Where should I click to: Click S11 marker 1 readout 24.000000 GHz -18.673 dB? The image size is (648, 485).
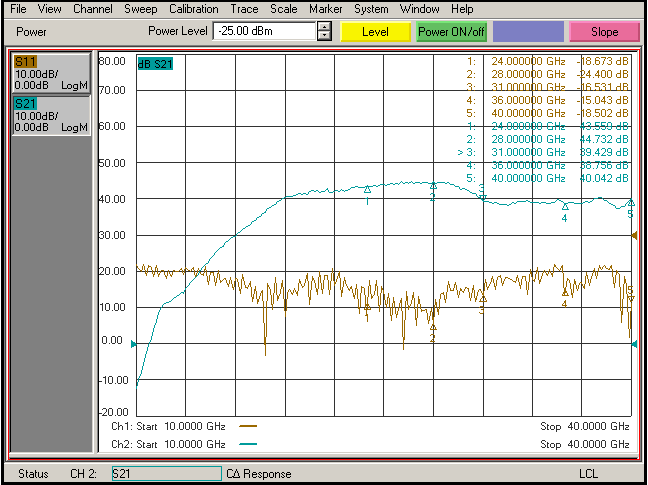(x=548, y=61)
